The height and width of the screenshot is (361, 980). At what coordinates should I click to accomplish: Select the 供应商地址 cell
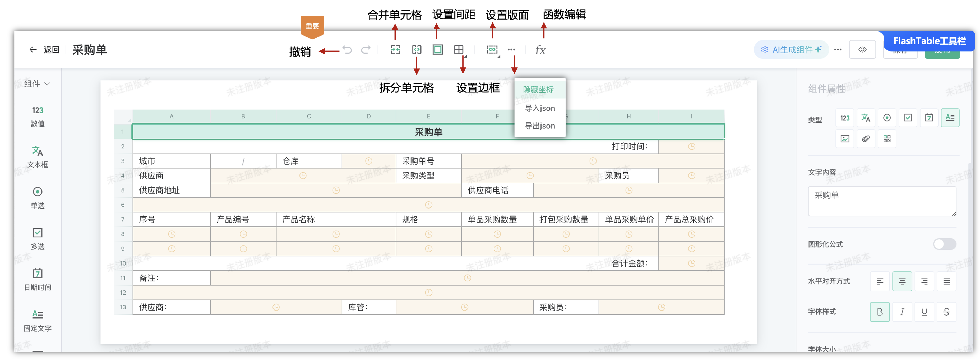click(x=172, y=191)
